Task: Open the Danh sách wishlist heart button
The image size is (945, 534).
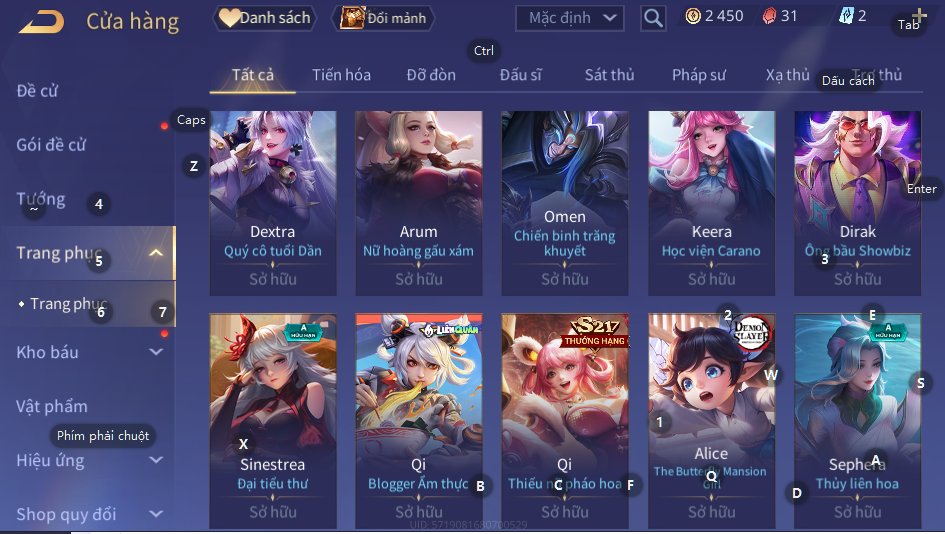Action: coord(265,18)
